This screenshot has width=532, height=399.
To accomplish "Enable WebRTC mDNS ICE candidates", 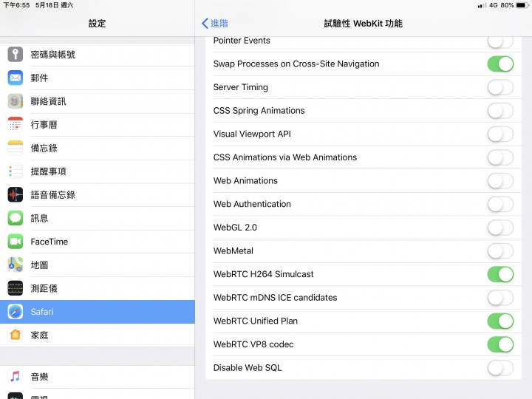I will (500, 298).
